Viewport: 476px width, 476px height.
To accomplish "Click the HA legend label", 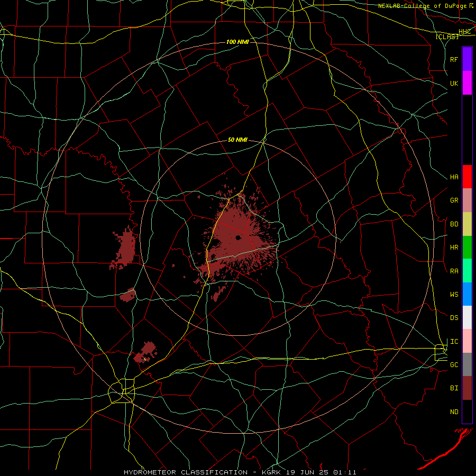I will pos(454,177).
